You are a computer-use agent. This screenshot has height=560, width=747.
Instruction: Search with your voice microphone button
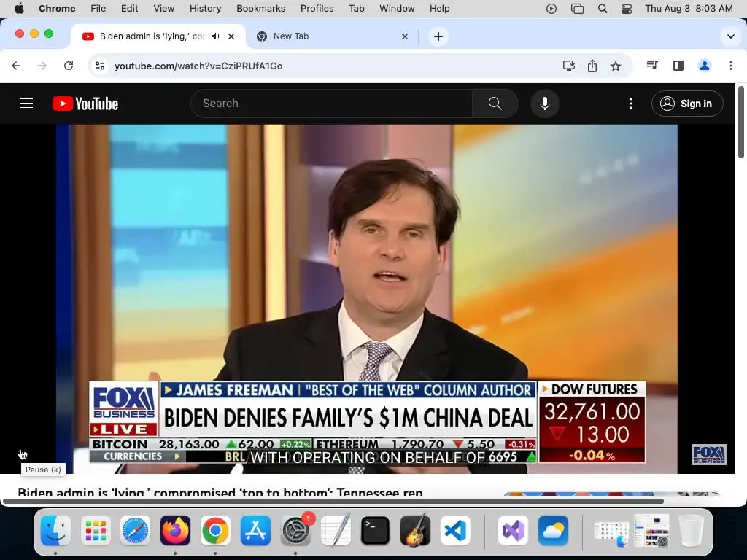click(x=544, y=104)
